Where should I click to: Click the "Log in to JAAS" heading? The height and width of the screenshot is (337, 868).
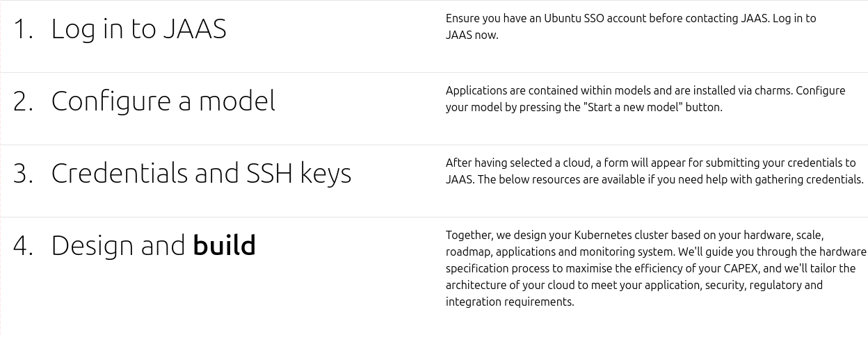(x=138, y=28)
